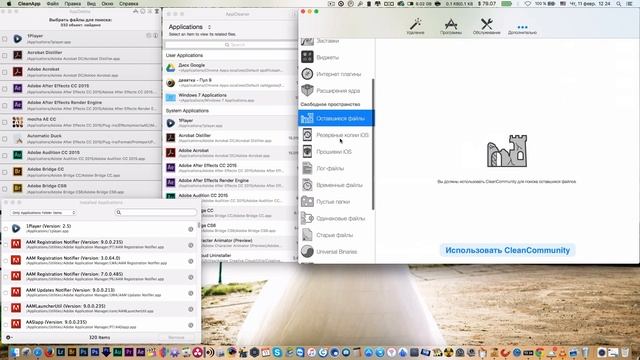Viewport: 640px width, 360px height.
Task: Select Резервные копии iOS sidebar item
Action: point(336,135)
